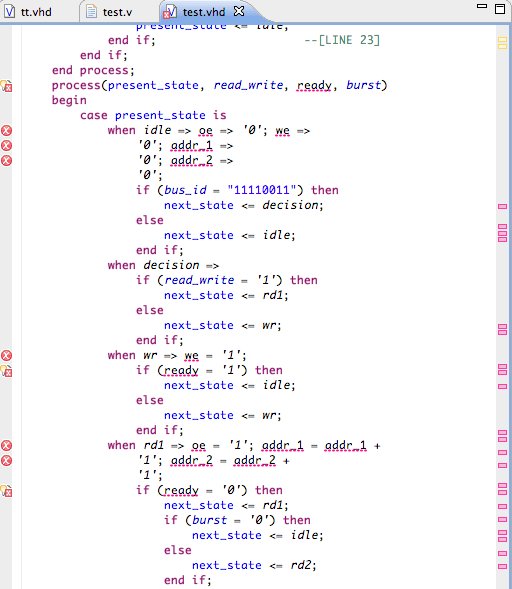Click error marker on 'when wr' line
This screenshot has width=512, height=589.
[x=6, y=355]
